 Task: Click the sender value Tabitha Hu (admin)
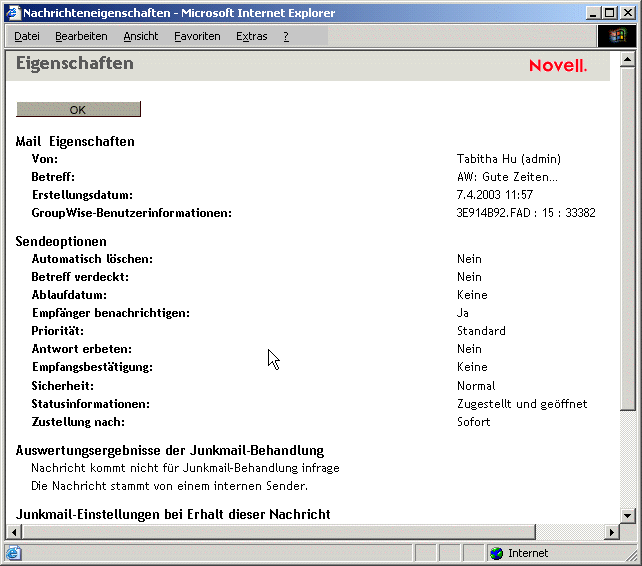509,159
